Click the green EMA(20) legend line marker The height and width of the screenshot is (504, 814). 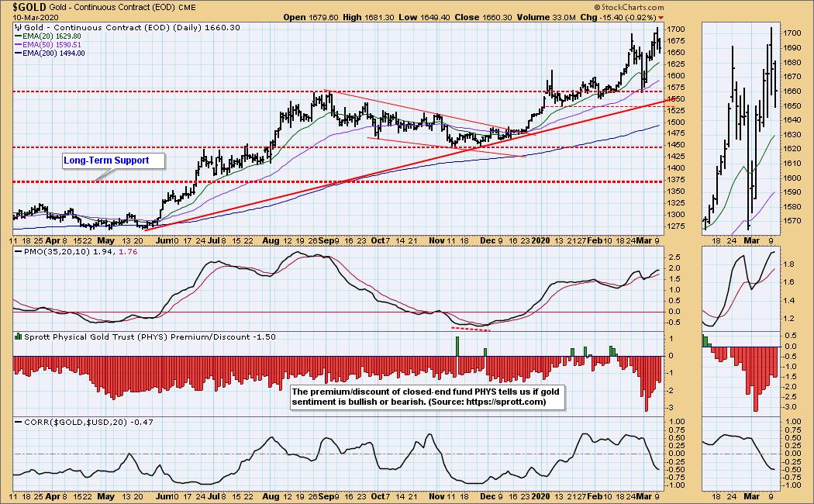click(x=18, y=36)
